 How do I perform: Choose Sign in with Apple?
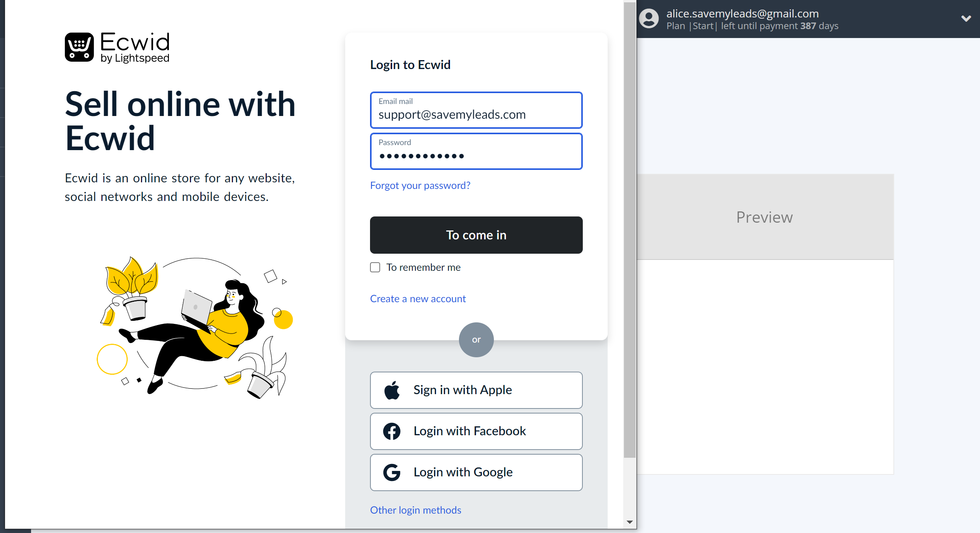pyautogui.click(x=476, y=390)
